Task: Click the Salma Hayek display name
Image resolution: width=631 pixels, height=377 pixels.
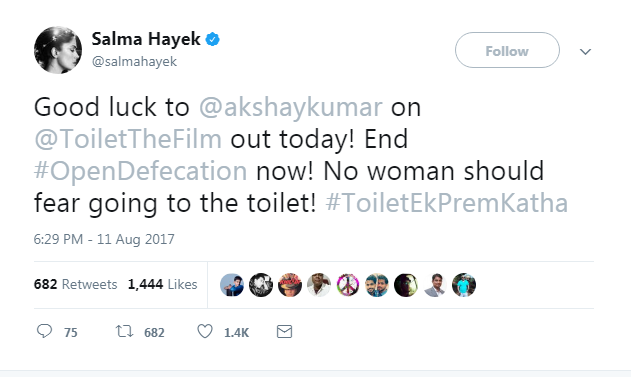Action: tap(146, 39)
